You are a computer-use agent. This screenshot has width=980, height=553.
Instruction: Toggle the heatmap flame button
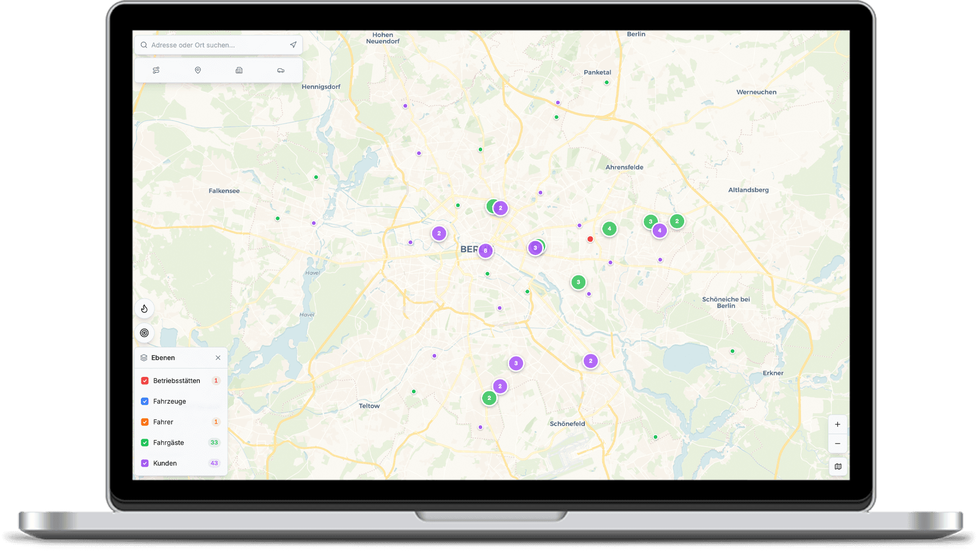(144, 308)
